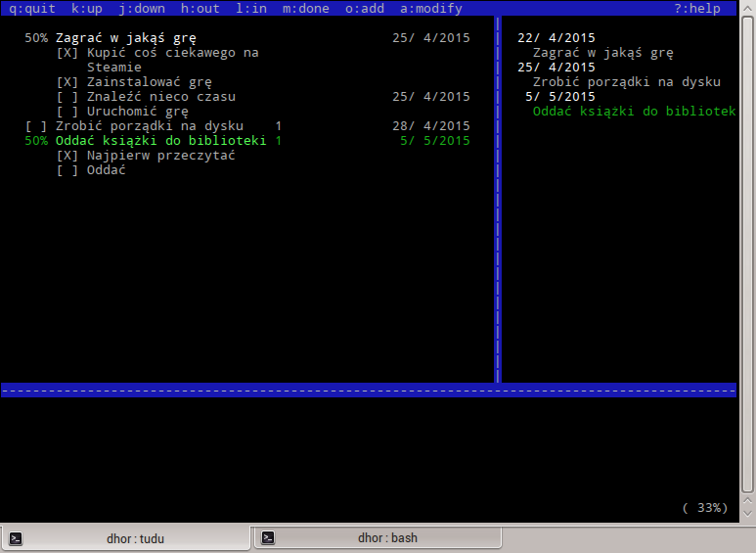Toggle the Zainstalować grę checkbox
Image resolution: width=756 pixels, height=553 pixels.
pos(67,82)
